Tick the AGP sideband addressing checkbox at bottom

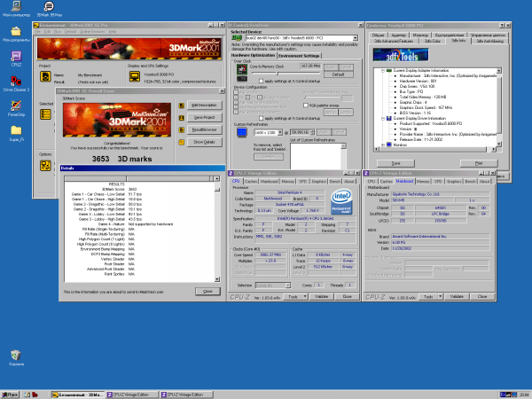coord(236,112)
